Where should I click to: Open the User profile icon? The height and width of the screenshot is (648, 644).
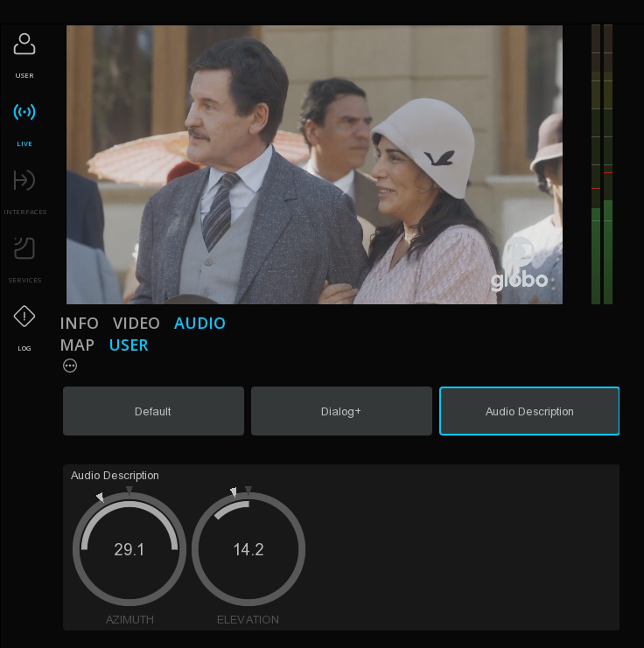pos(24,45)
